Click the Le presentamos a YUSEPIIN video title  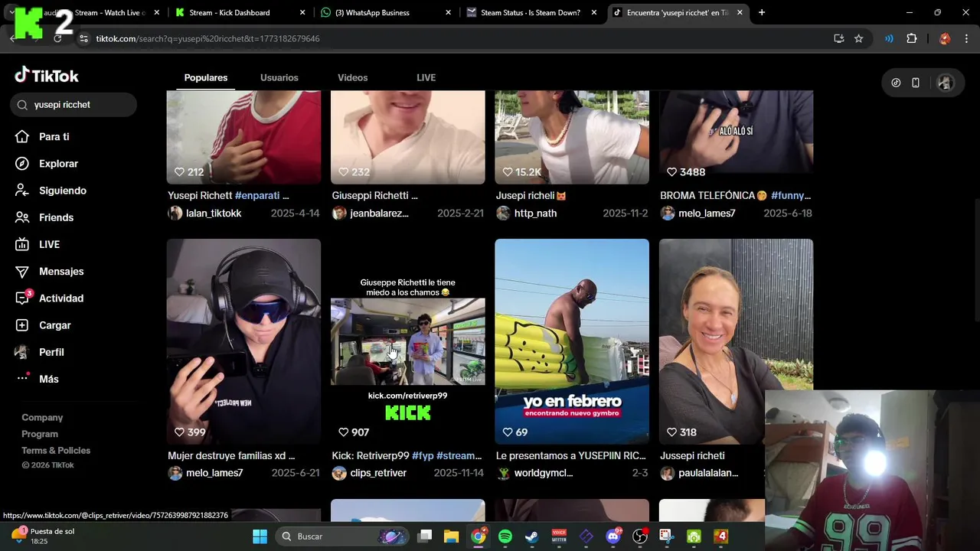click(x=570, y=455)
